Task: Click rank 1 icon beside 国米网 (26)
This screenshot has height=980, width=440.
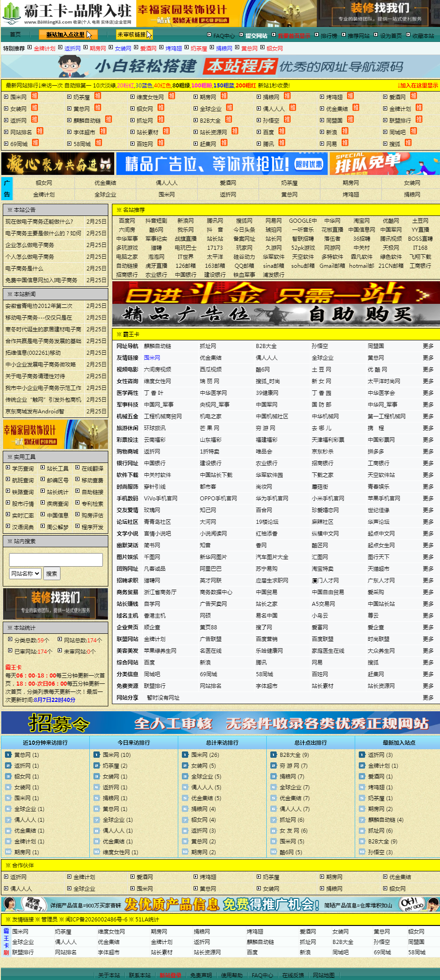Action: click(x=185, y=755)
